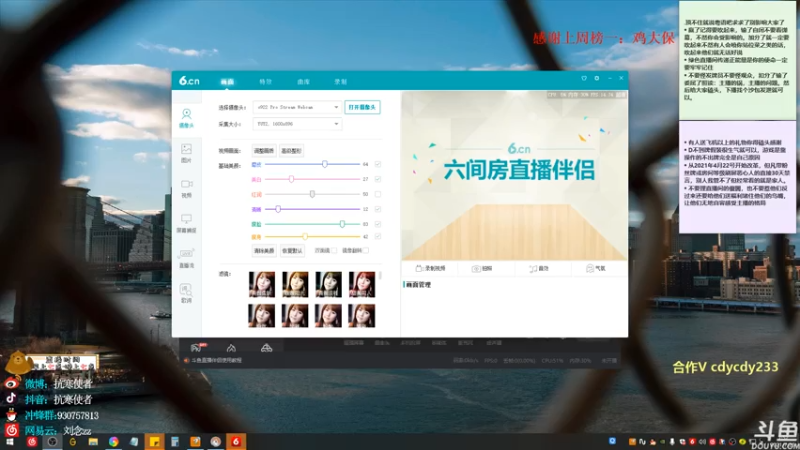Click the 高级整形 button

(x=291, y=151)
